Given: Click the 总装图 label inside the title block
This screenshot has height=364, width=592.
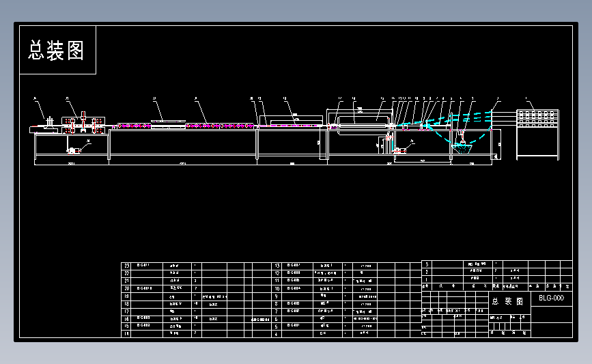Looking at the screenshot, I should point(508,301).
